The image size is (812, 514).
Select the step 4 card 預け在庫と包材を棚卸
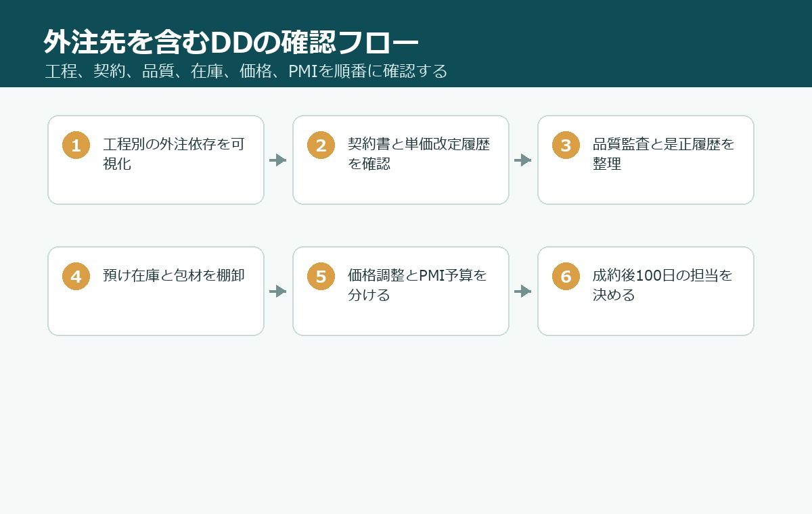[x=156, y=291]
